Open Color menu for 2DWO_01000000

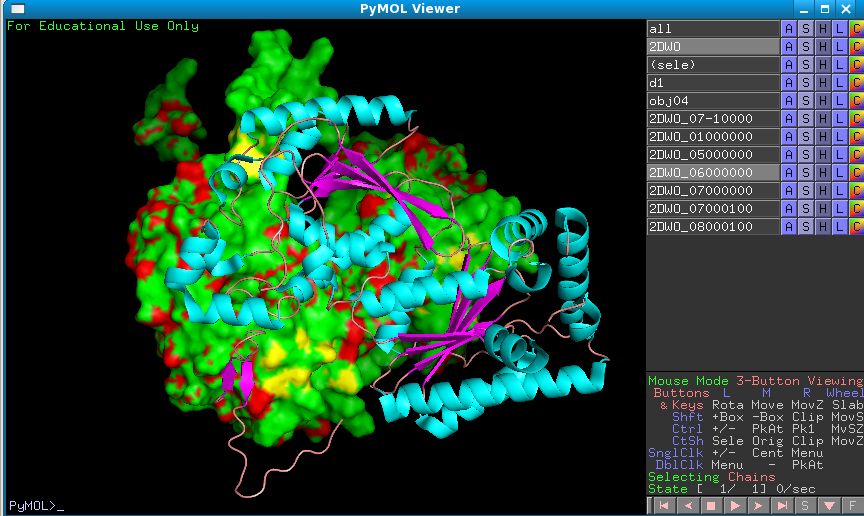tap(856, 137)
